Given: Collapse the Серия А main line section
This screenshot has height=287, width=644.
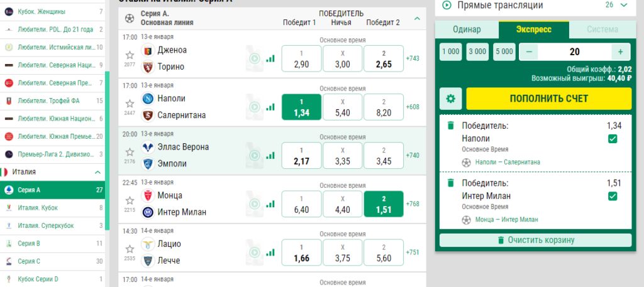Looking at the screenshot, I should pyautogui.click(x=417, y=18).
